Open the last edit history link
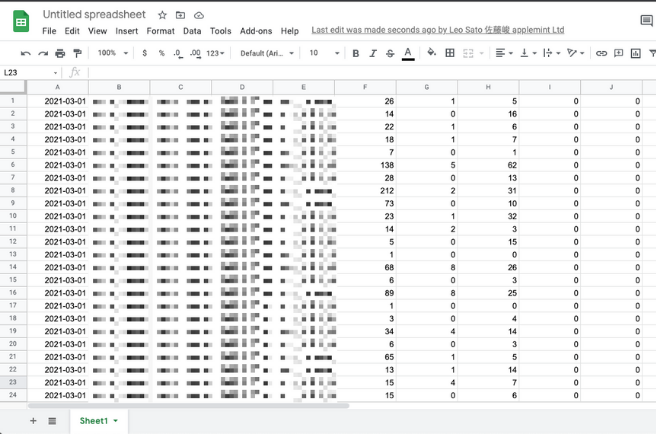 (x=438, y=30)
